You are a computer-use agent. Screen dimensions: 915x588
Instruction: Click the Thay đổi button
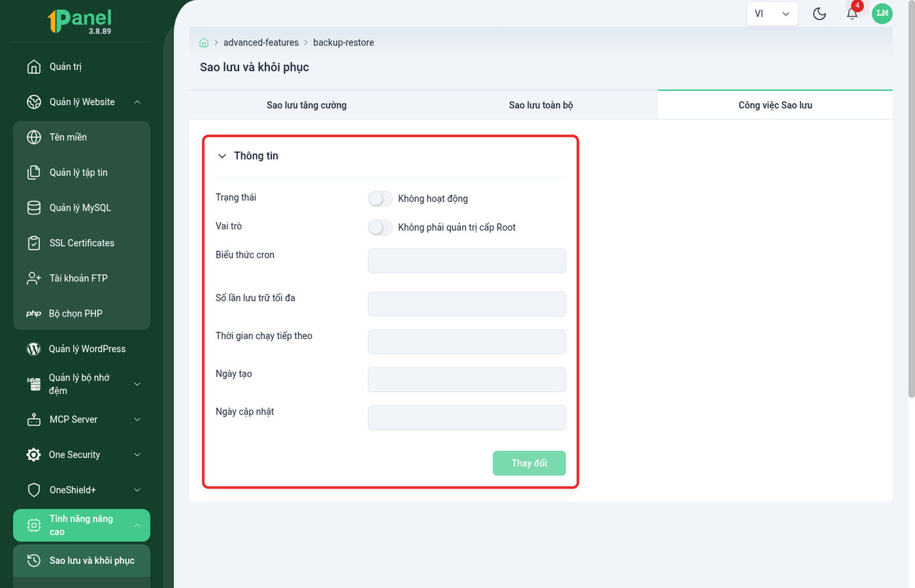tap(529, 463)
